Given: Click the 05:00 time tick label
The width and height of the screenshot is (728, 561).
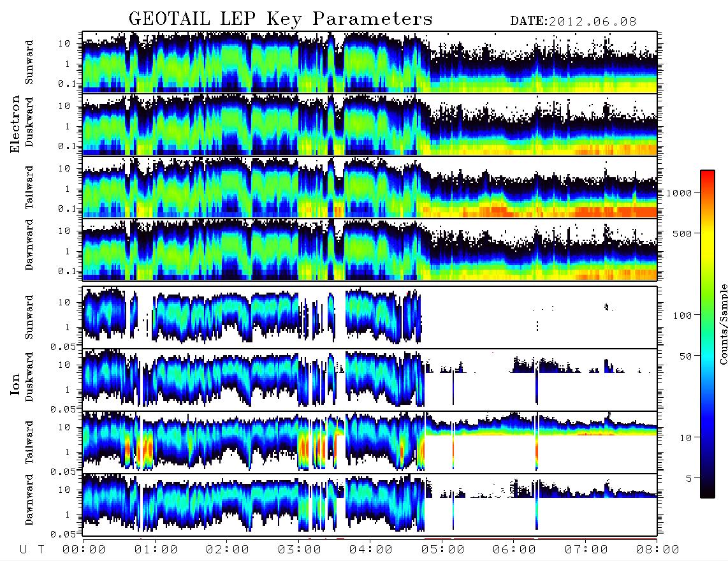Looking at the screenshot, I should [442, 550].
